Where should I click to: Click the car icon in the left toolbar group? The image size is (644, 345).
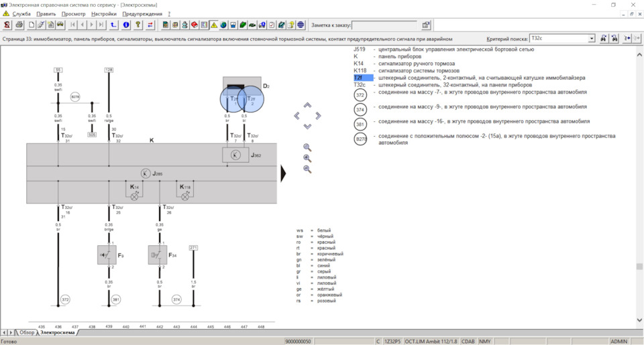pos(60,25)
